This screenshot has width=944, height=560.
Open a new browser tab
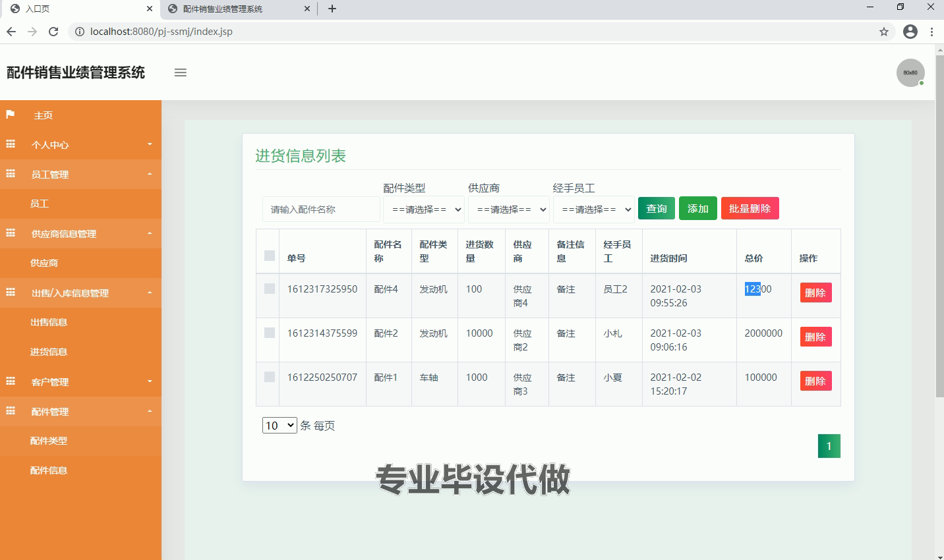[x=332, y=9]
